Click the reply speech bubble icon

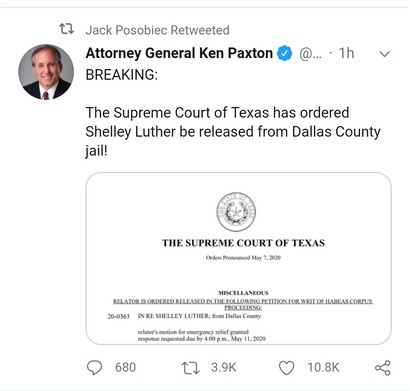point(94,368)
